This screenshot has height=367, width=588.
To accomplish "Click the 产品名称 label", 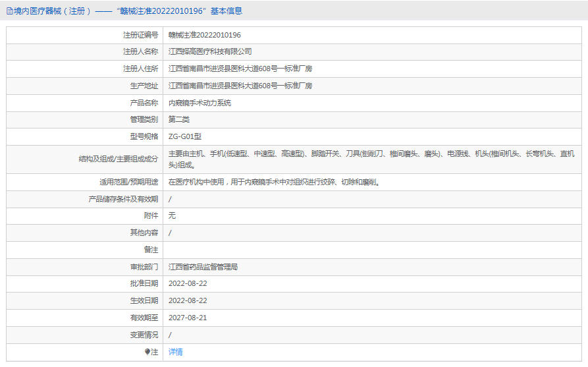I will [x=144, y=103].
